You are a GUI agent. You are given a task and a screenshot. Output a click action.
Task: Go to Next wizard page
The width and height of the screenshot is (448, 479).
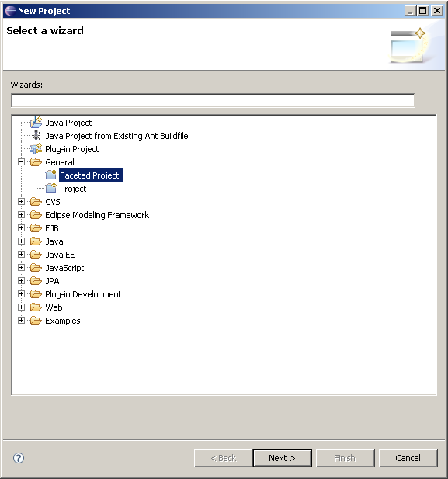click(283, 458)
